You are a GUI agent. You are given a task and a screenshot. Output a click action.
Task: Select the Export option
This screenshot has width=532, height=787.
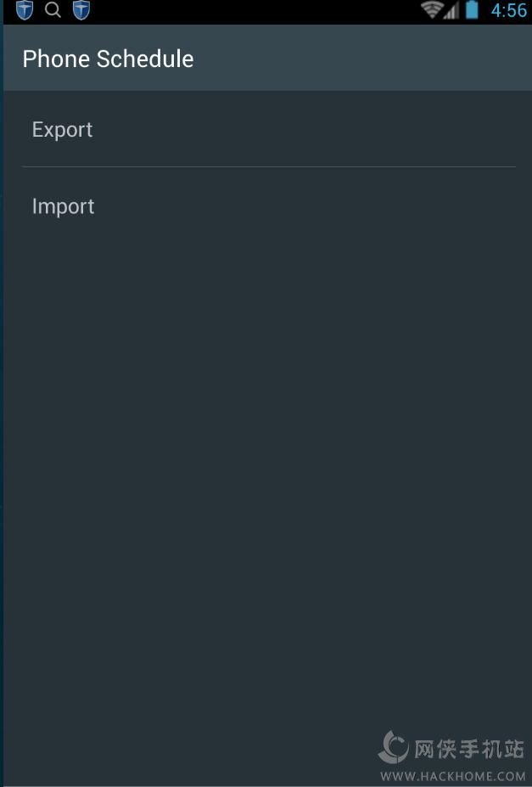tap(63, 130)
